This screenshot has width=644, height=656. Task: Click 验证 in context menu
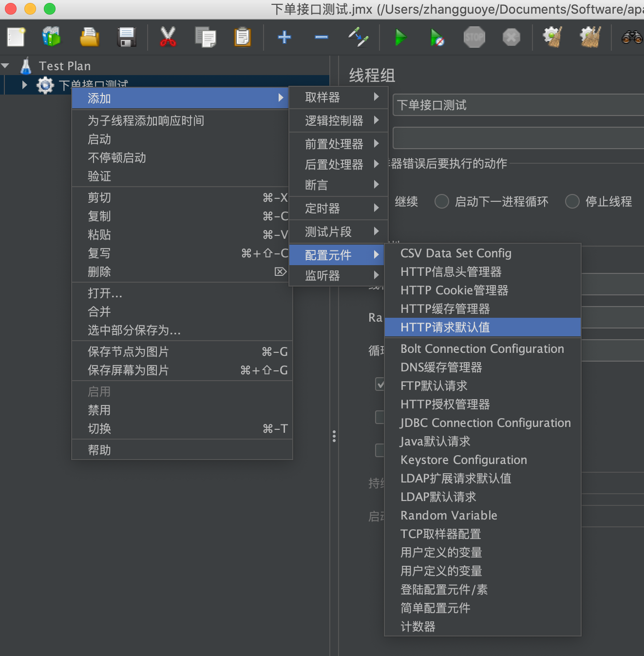182,176
